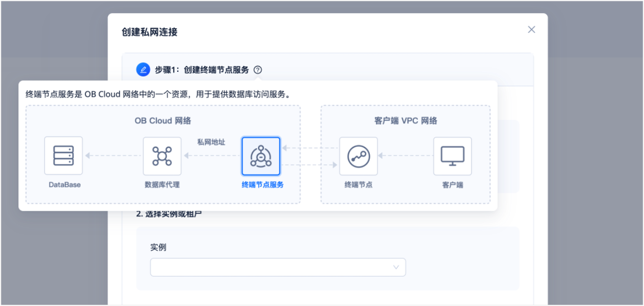Viewport: 644px width, 306px height.
Task: Click the 数据库代理 proxy icon
Action: pos(162,156)
